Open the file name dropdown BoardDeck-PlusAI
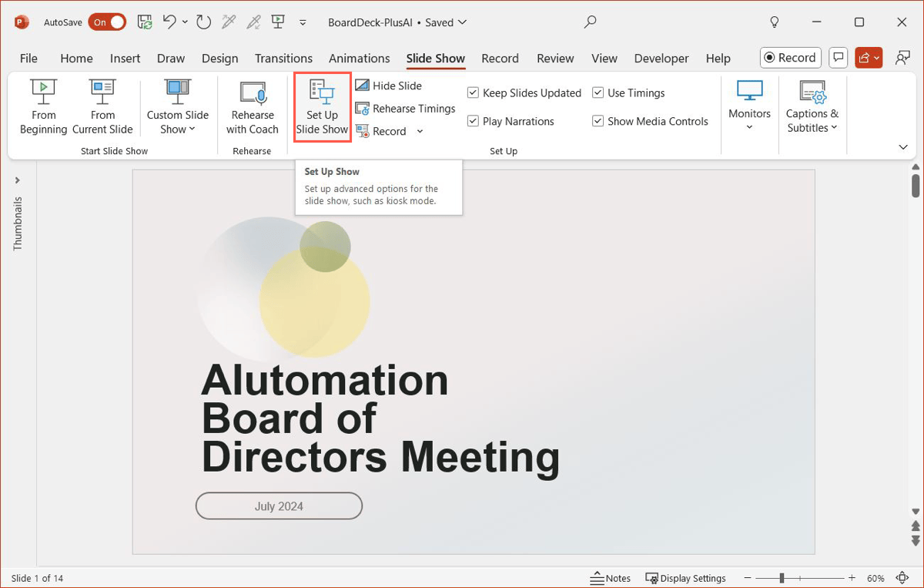This screenshot has height=588, width=924. pos(397,22)
